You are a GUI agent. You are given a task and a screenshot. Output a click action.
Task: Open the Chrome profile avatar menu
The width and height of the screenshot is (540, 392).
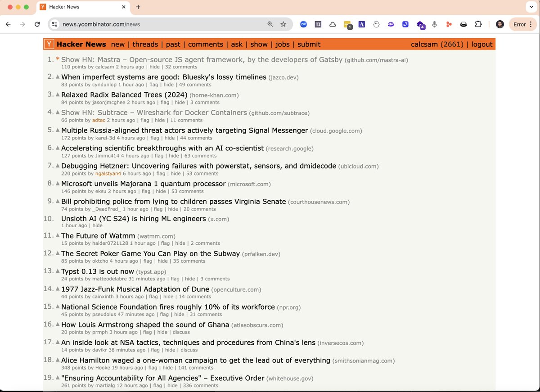tap(500, 24)
